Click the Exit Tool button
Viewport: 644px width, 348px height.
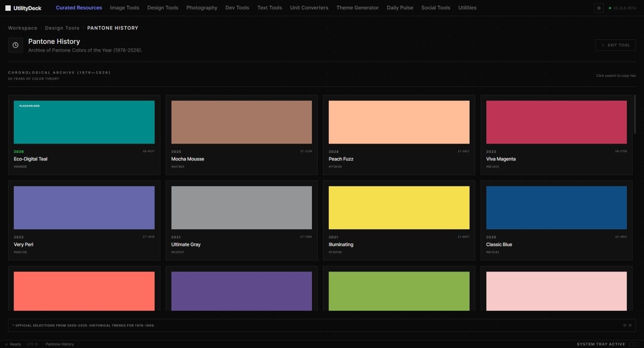[x=615, y=45]
